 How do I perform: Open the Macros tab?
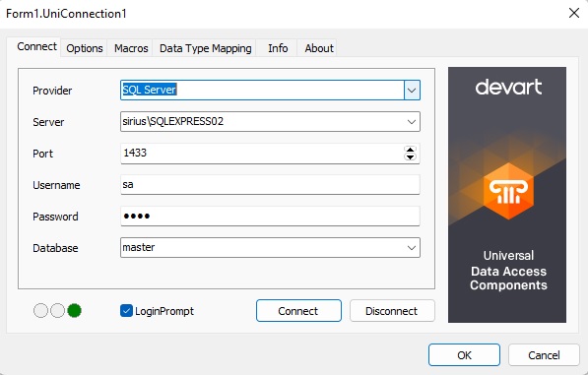click(x=131, y=48)
